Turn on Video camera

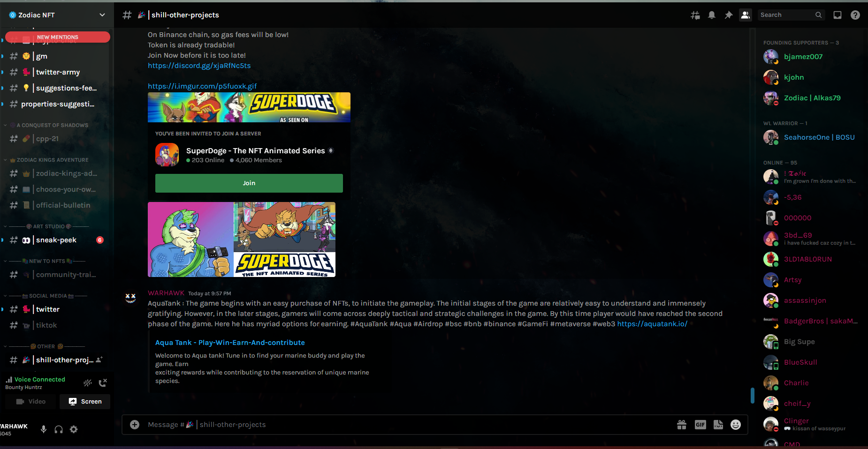(x=30, y=402)
